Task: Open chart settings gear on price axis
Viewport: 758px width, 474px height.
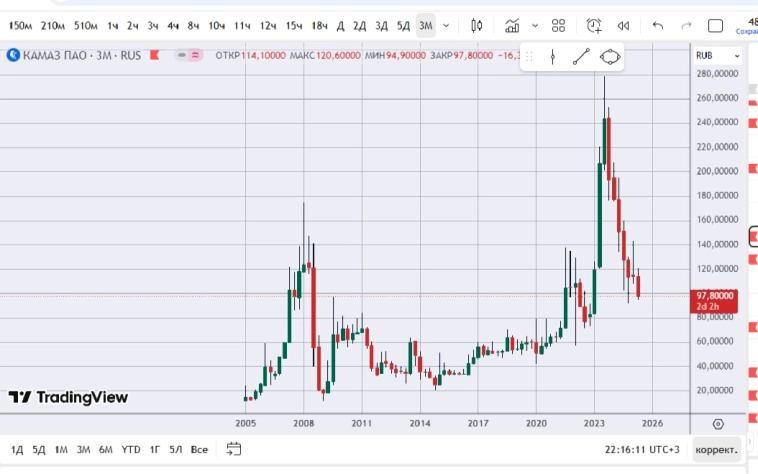Action: pos(718,424)
